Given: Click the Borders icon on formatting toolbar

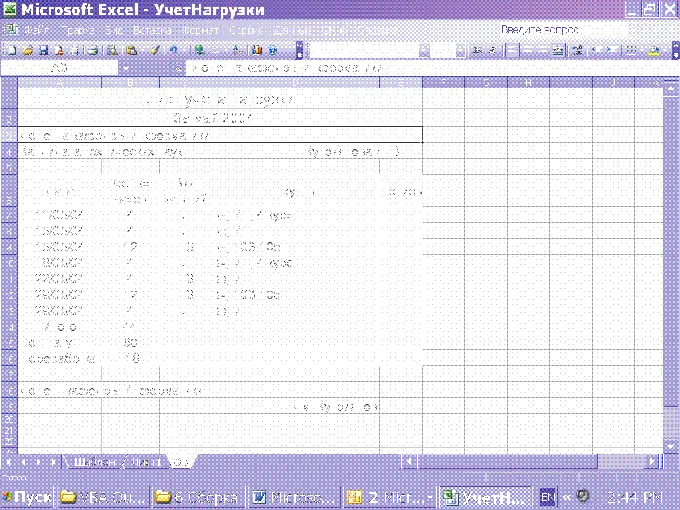Looking at the screenshot, I should point(632,51).
